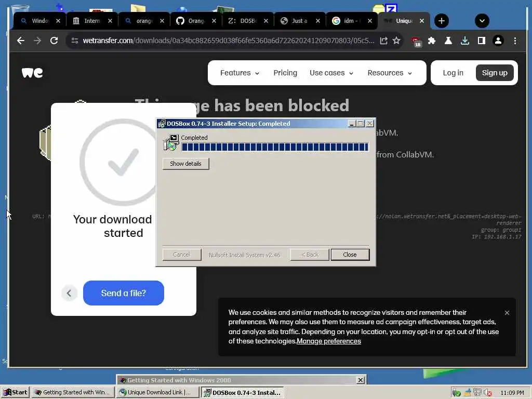Expand the Use cases menu
The width and height of the screenshot is (532, 399).
[331, 73]
